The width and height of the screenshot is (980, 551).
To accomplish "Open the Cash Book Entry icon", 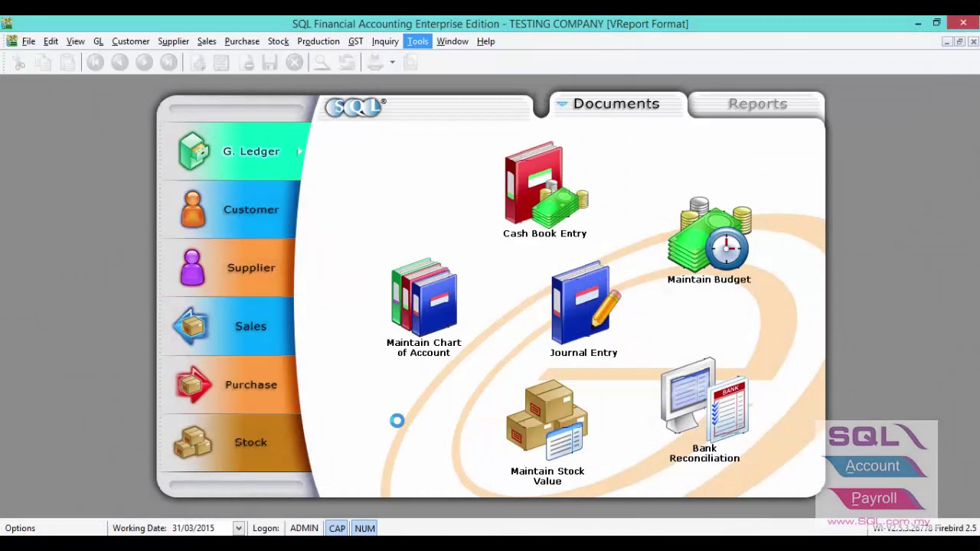I will click(545, 190).
